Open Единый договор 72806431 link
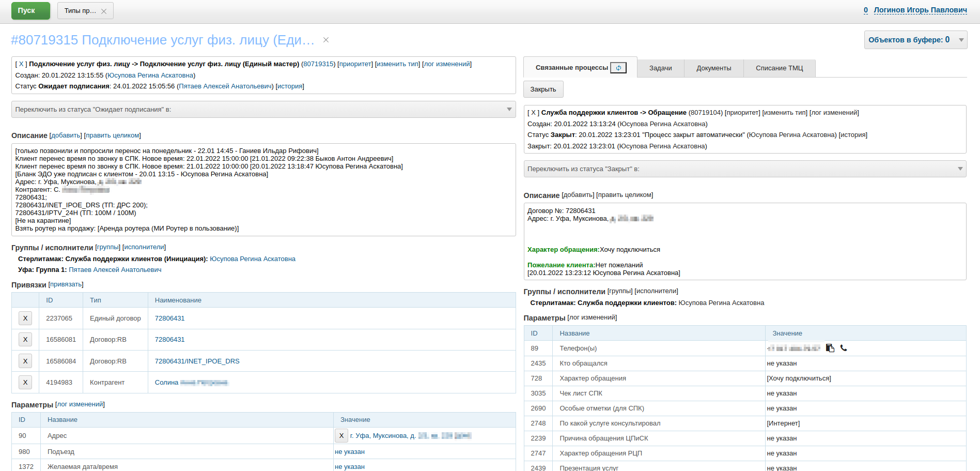 point(169,318)
